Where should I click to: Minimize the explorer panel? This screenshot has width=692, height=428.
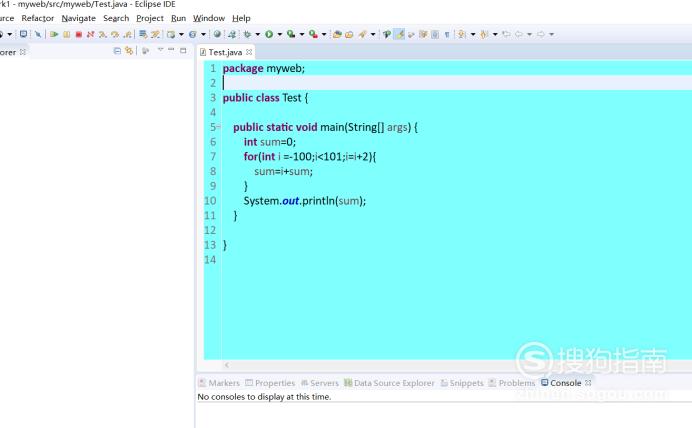click(171, 49)
